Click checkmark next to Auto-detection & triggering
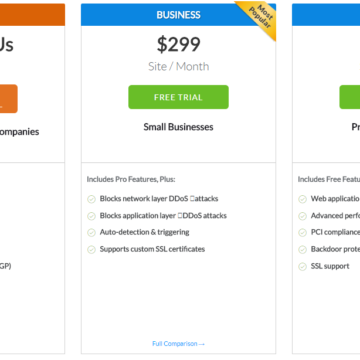Viewport: 360px width, 360px height. pos(91,232)
